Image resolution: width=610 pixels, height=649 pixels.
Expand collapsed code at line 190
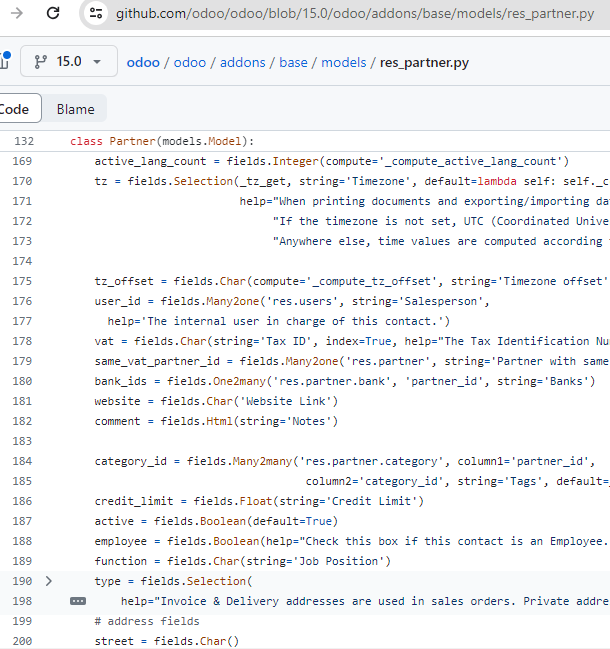(49, 581)
